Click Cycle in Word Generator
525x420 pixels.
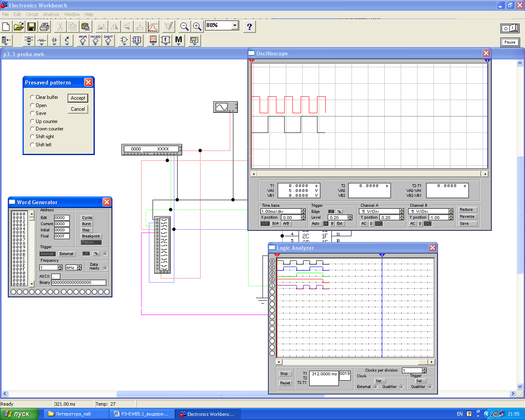[87, 218]
